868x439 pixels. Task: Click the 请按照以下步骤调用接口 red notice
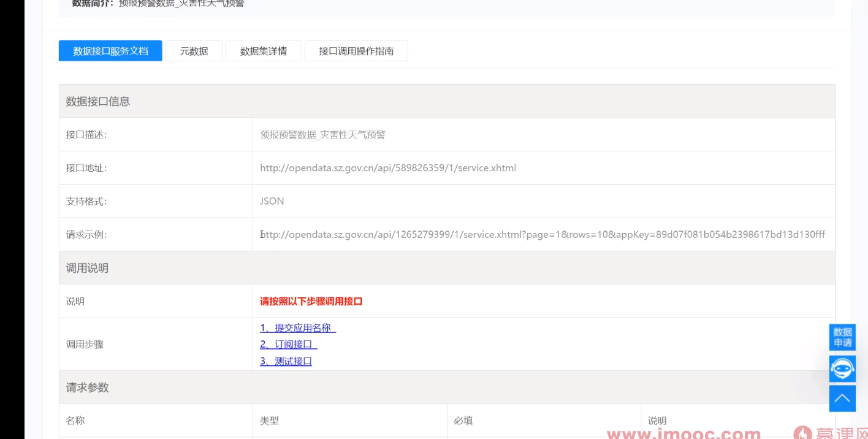[311, 301]
